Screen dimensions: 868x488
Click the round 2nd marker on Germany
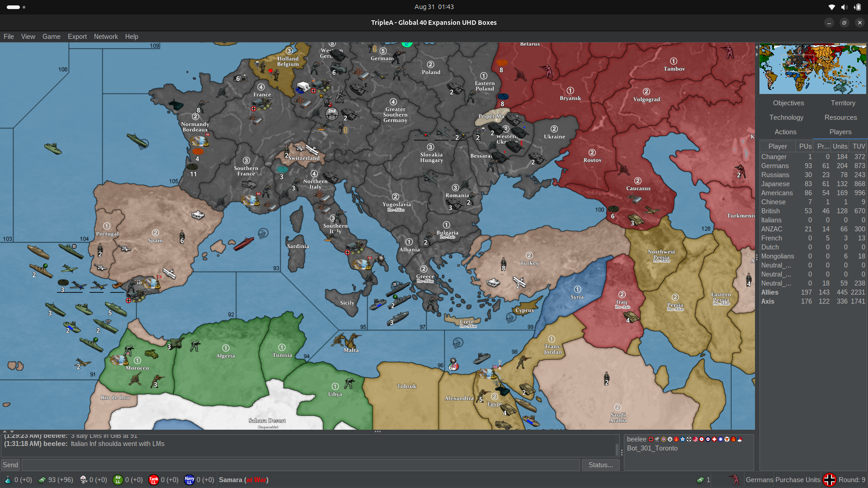[332, 113]
